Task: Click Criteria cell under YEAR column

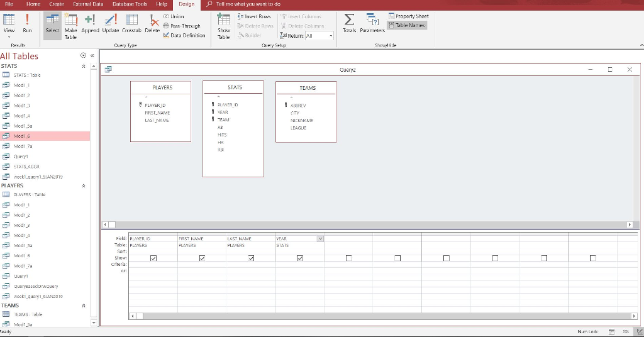Action: pos(299,264)
